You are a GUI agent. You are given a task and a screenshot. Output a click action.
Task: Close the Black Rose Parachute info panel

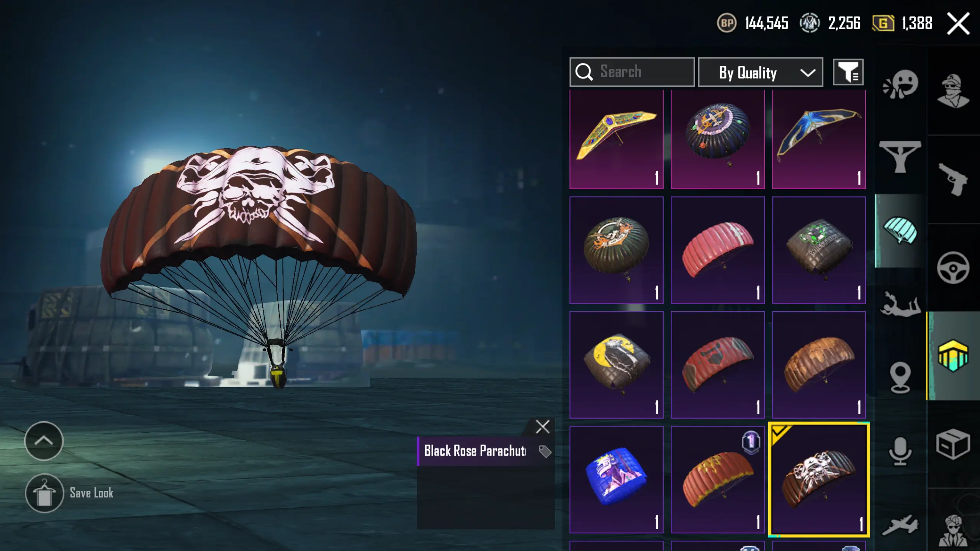pos(543,427)
